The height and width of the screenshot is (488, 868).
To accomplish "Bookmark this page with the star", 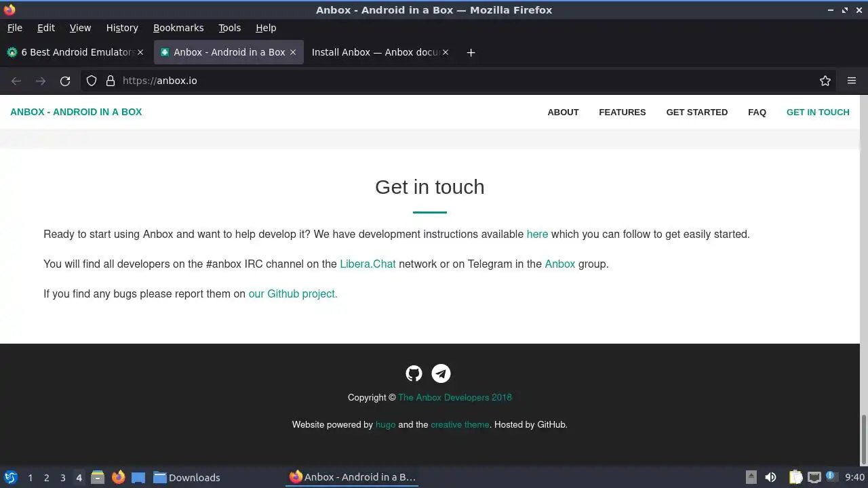I will [x=825, y=81].
